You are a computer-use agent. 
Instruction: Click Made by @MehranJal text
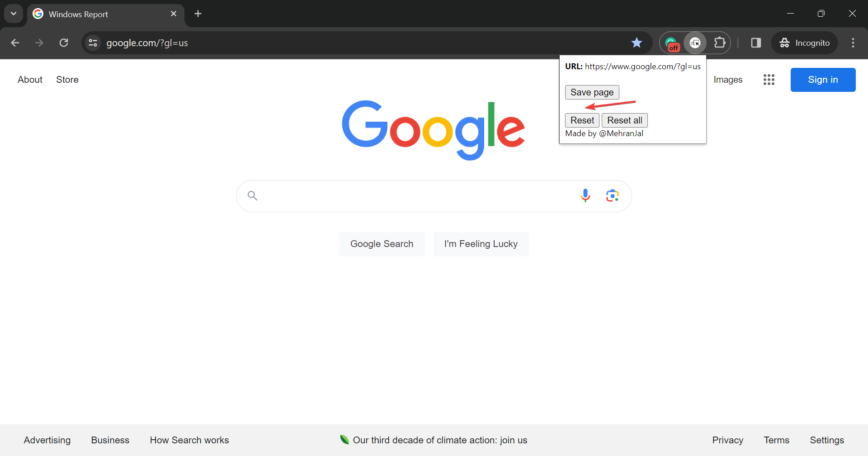(x=604, y=133)
